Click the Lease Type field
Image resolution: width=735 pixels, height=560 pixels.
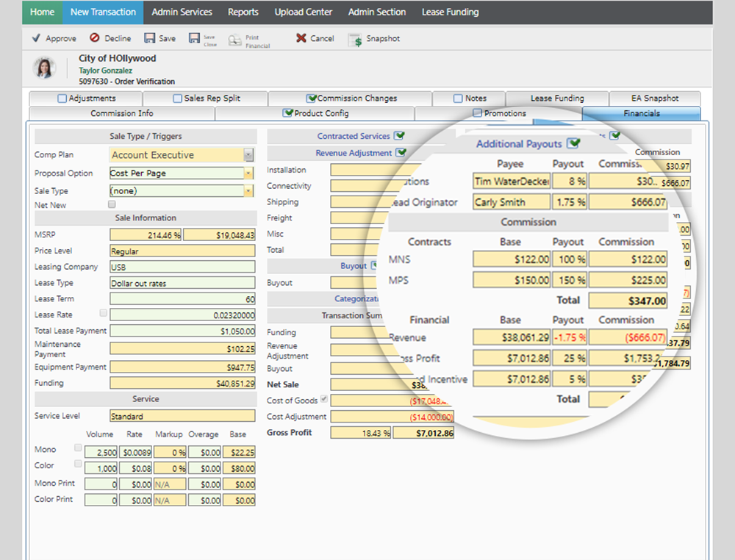coord(182,283)
